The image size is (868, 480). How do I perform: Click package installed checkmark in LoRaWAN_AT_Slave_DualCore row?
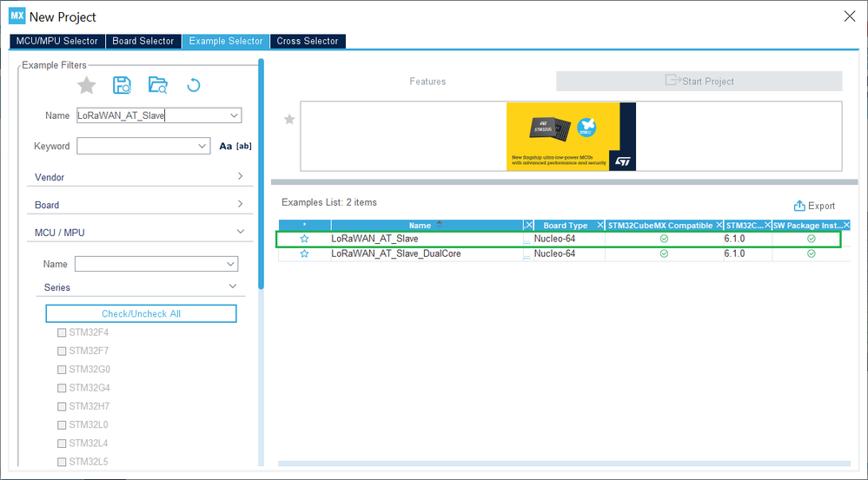pos(811,253)
